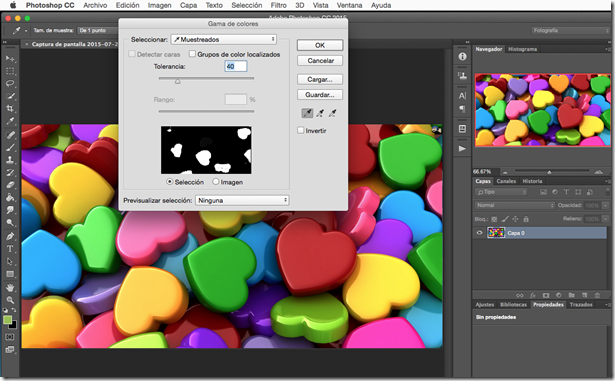Open the Actions panel play icon

(x=462, y=148)
